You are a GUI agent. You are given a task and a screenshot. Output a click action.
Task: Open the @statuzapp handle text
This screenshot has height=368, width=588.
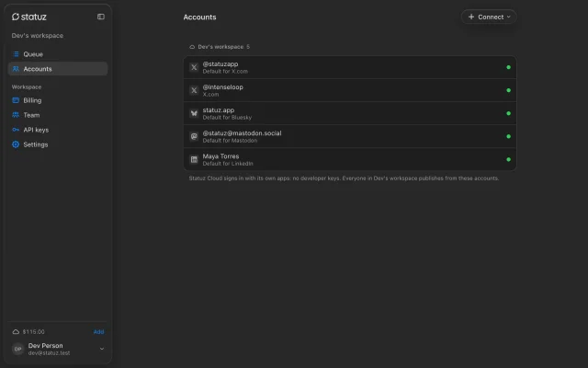(220, 63)
